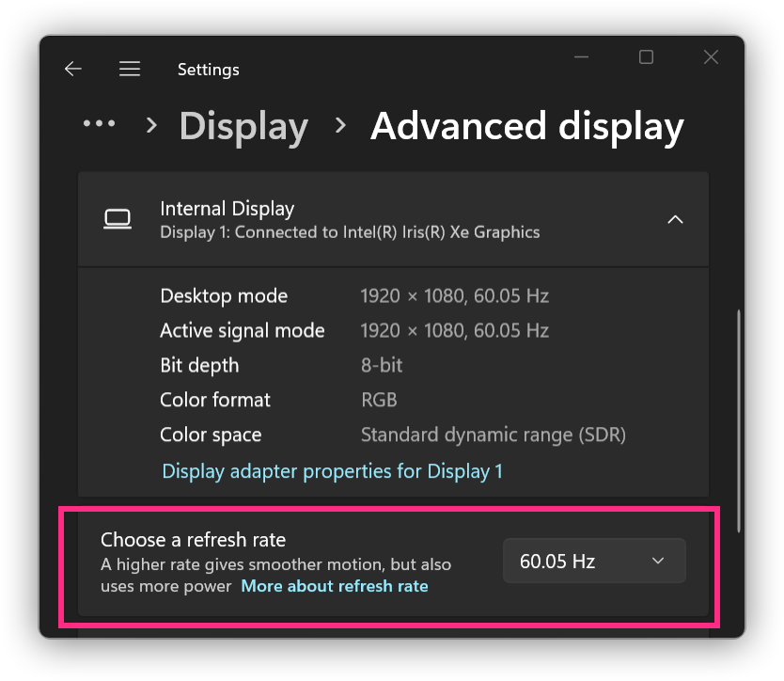Viewport: 784px width, 681px height.
Task: Click the chevron before Advanced display
Action: 340,125
